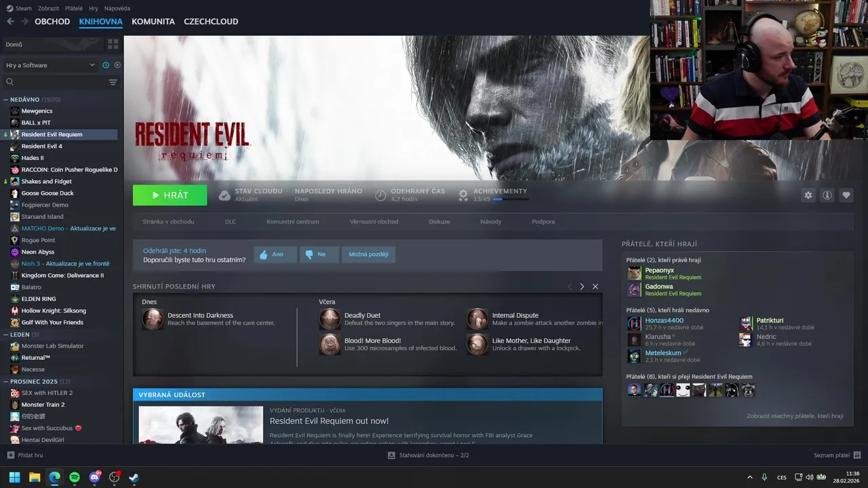Close the recent play summary panel
Image resolution: width=868 pixels, height=488 pixels.
(595, 287)
